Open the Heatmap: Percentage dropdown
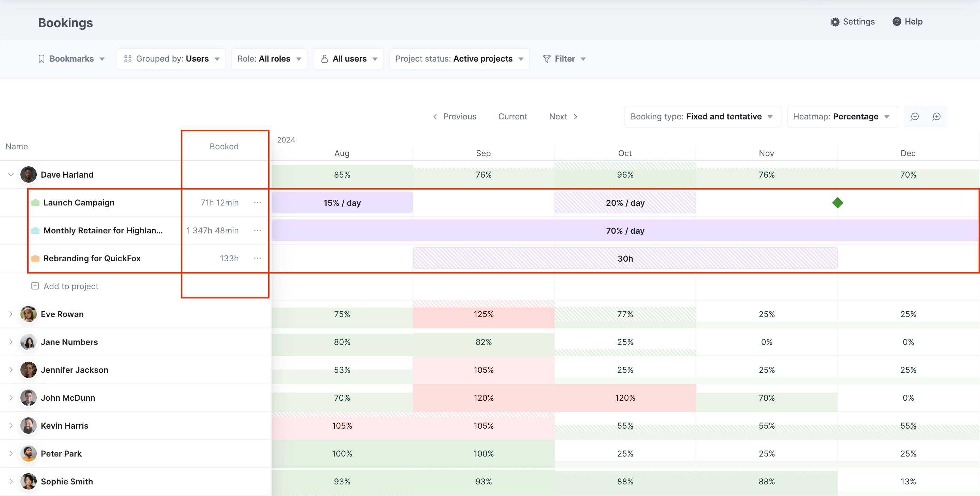Image resolution: width=980 pixels, height=496 pixels. coord(842,117)
